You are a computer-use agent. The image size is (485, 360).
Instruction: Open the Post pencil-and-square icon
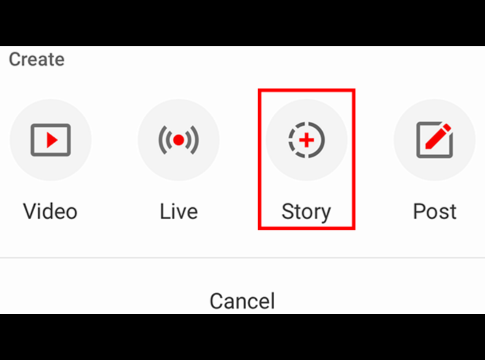point(435,140)
